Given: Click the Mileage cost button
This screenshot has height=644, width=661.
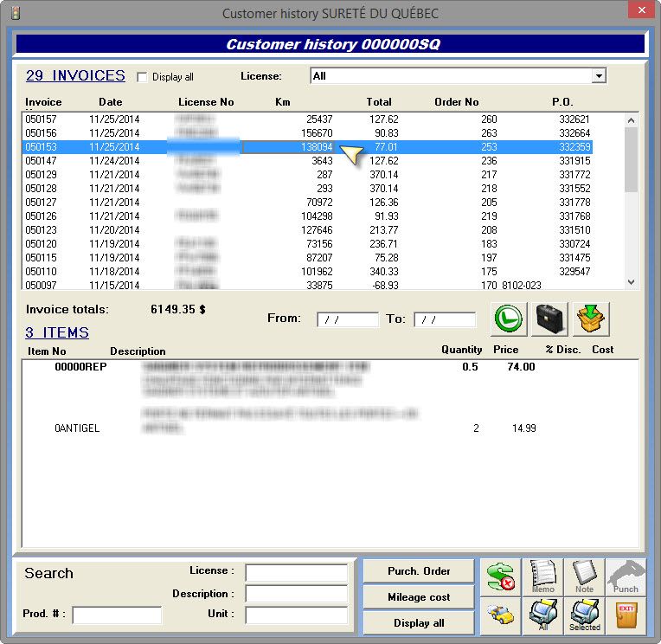Looking at the screenshot, I should coord(419,597).
